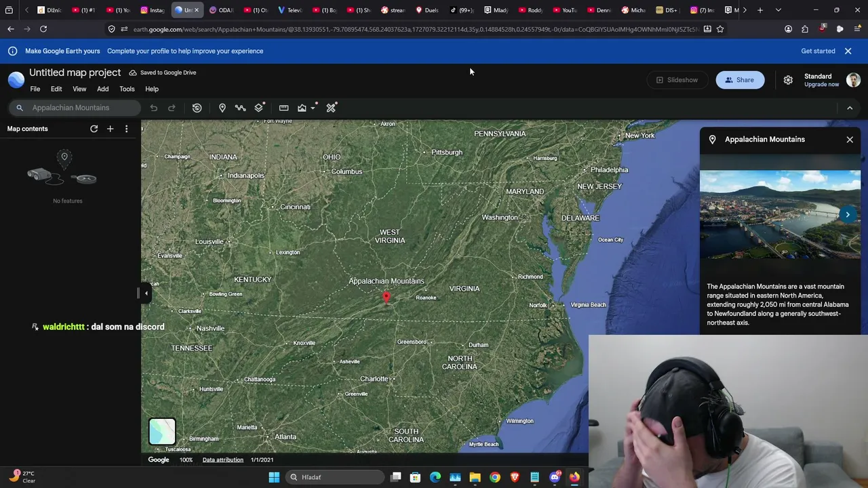Click the Saved to Google Drive cloud icon
The height and width of the screenshot is (488, 868).
pos(133,73)
